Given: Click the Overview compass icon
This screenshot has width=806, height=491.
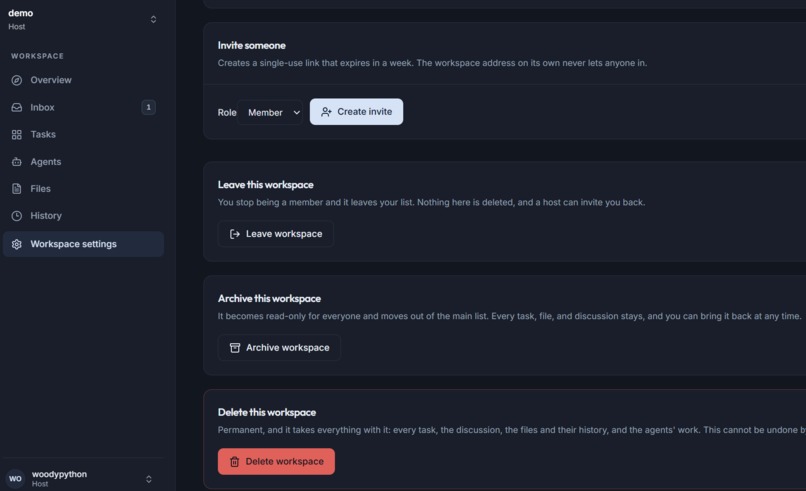Looking at the screenshot, I should 16,80.
